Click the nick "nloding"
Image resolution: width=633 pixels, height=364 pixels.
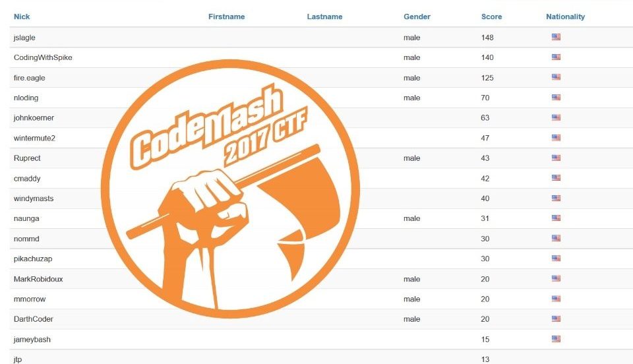(26, 98)
